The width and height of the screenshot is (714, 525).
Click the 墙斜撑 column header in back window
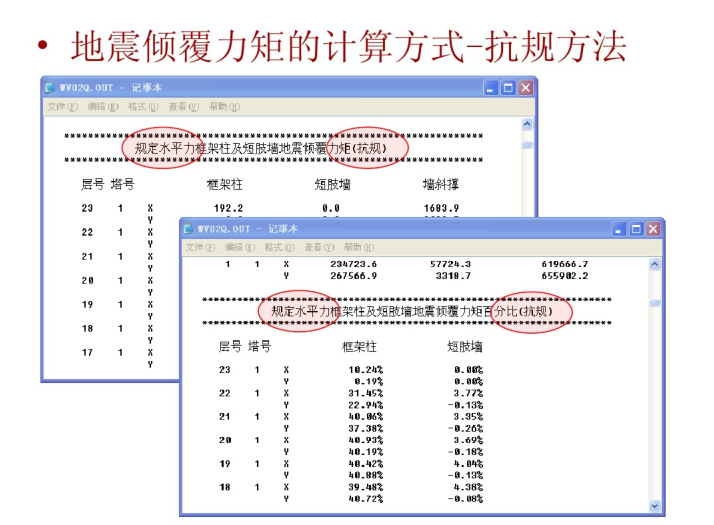click(x=440, y=184)
